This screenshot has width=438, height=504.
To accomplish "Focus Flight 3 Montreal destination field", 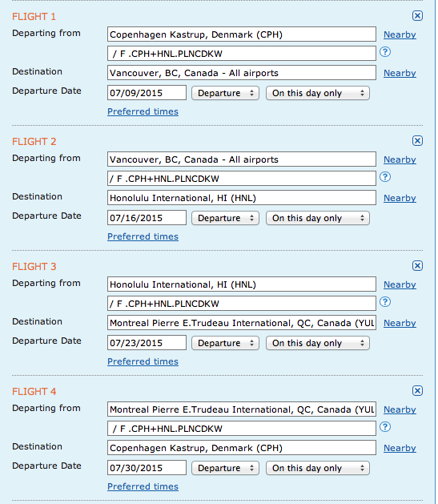I will [242, 323].
